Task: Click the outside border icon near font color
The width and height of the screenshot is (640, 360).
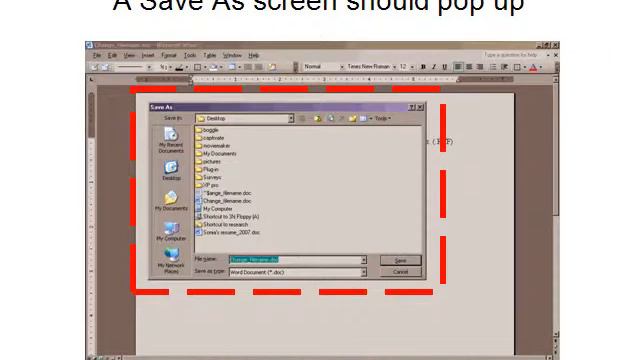Action: [517, 67]
